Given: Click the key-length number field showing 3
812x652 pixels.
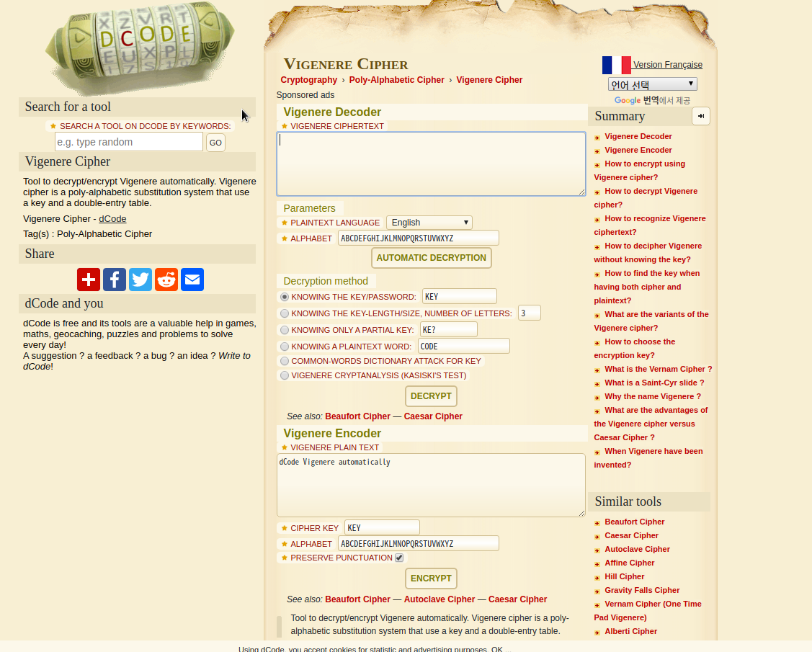Looking at the screenshot, I should 530,313.
